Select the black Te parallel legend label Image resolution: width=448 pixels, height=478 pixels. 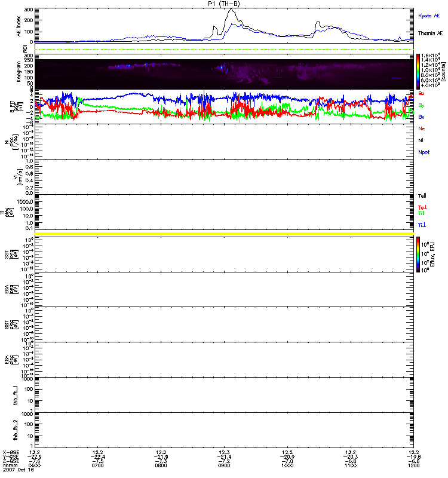tap(422, 196)
